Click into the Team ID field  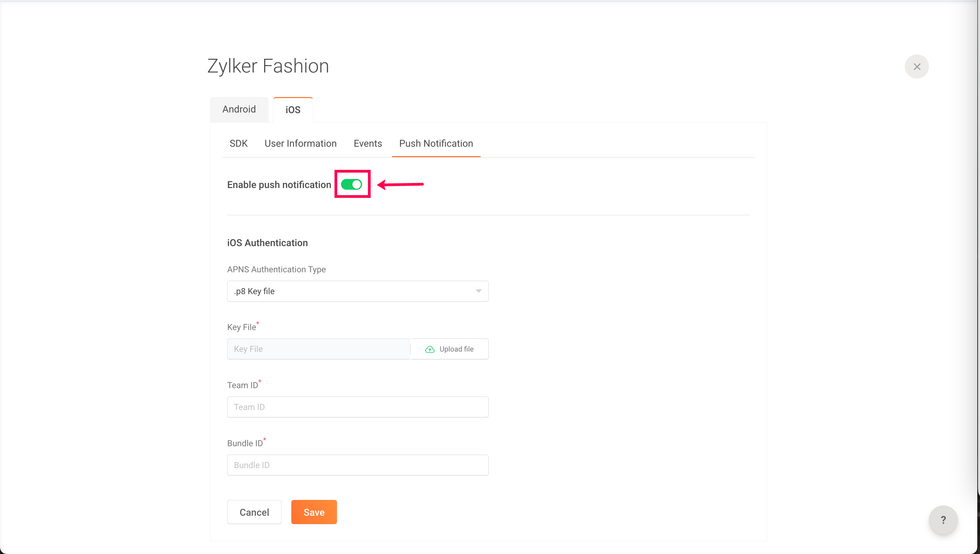pyautogui.click(x=357, y=407)
